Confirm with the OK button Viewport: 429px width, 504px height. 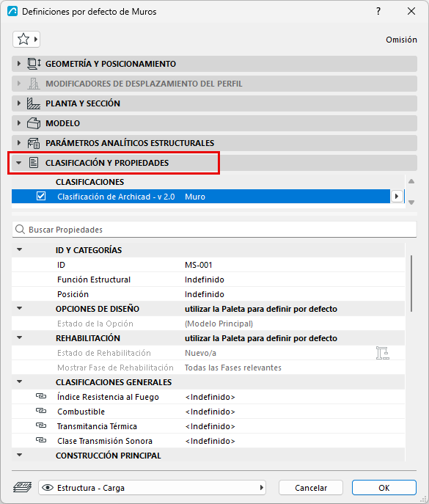384,488
